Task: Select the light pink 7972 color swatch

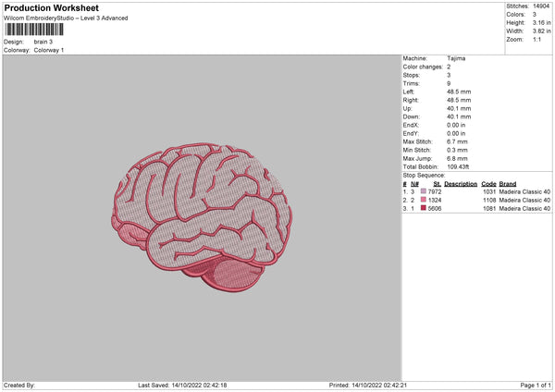Action: [424, 191]
